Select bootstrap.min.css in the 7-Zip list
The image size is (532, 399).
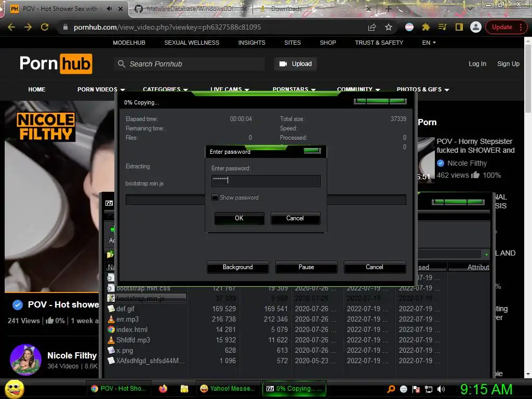(x=143, y=289)
